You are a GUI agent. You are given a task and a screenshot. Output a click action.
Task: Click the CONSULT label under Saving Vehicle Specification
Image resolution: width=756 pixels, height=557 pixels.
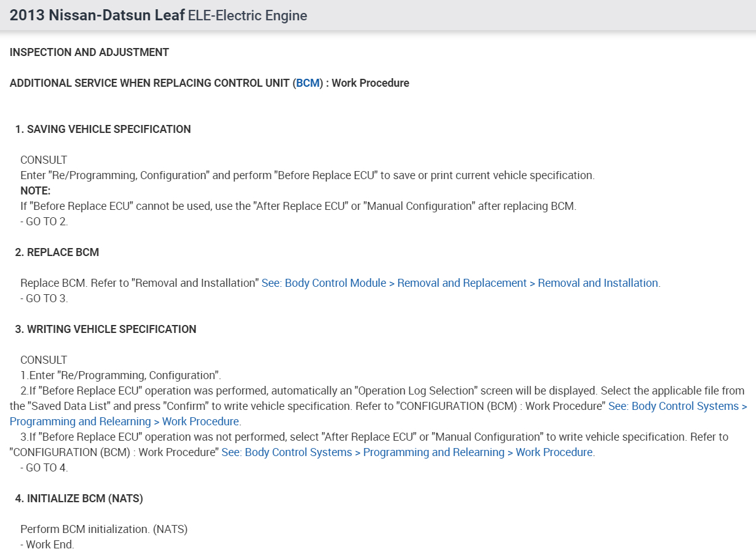coord(44,160)
